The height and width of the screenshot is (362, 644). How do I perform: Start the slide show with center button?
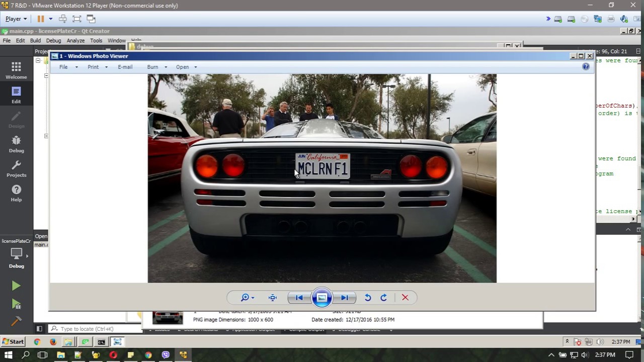322,298
